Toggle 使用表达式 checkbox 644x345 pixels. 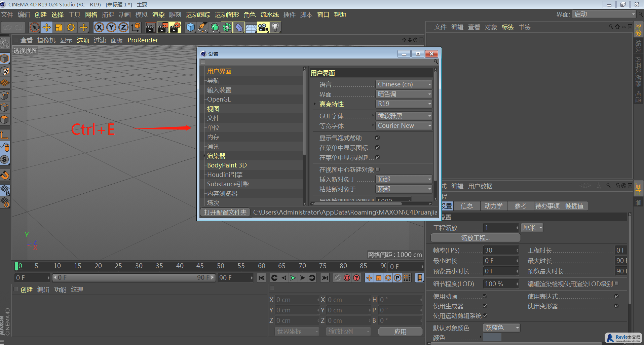coord(616,296)
